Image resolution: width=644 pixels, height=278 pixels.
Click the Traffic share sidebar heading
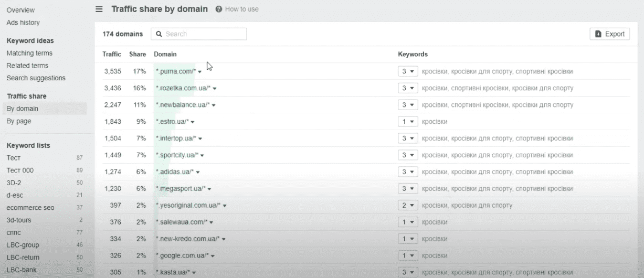click(x=26, y=96)
